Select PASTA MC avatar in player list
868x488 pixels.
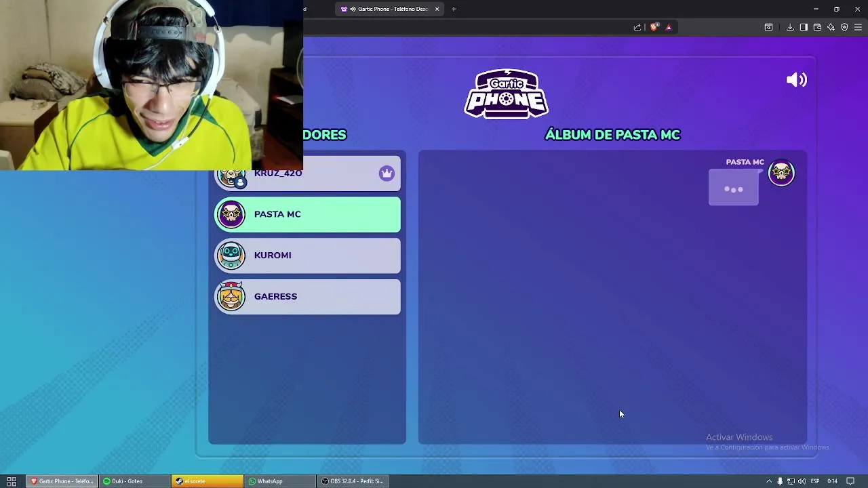(231, 214)
